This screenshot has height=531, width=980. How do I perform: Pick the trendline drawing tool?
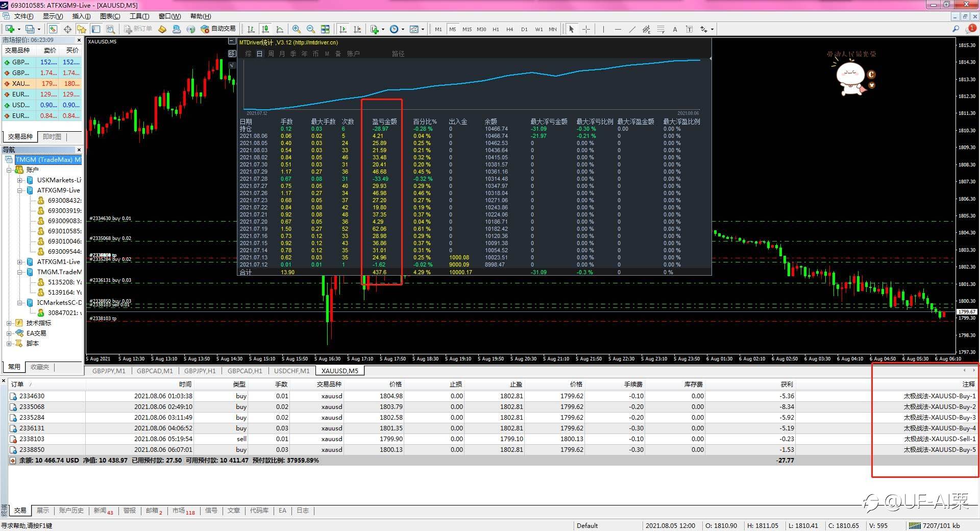point(632,29)
